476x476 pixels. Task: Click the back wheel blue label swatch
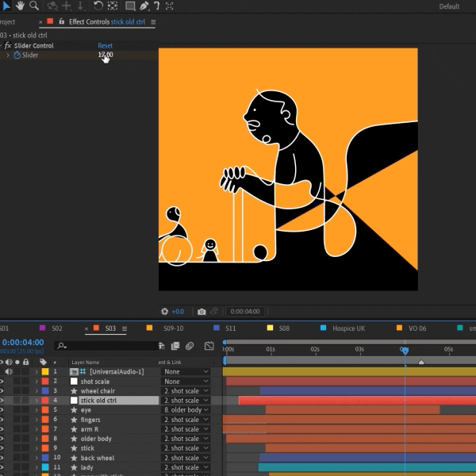pos(45,458)
